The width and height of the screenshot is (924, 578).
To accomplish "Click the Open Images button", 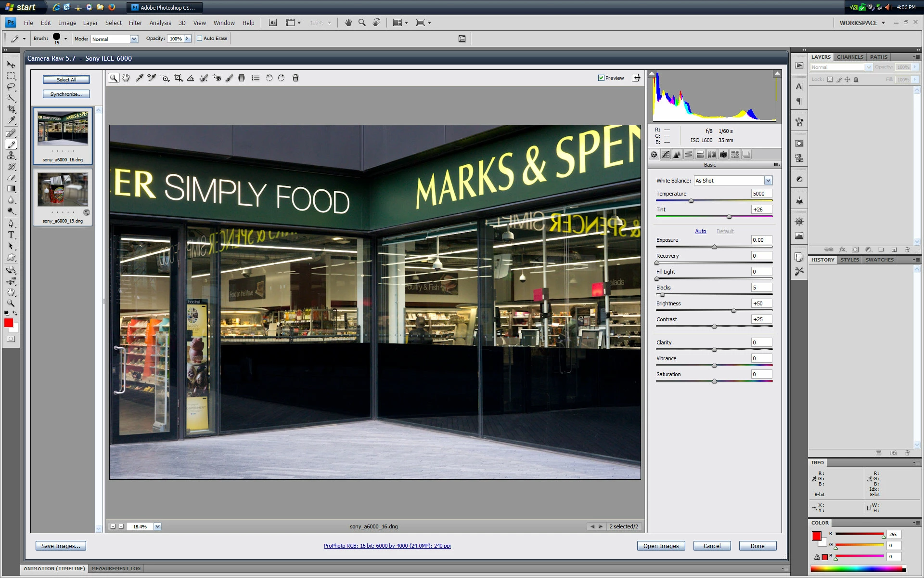I will click(661, 546).
